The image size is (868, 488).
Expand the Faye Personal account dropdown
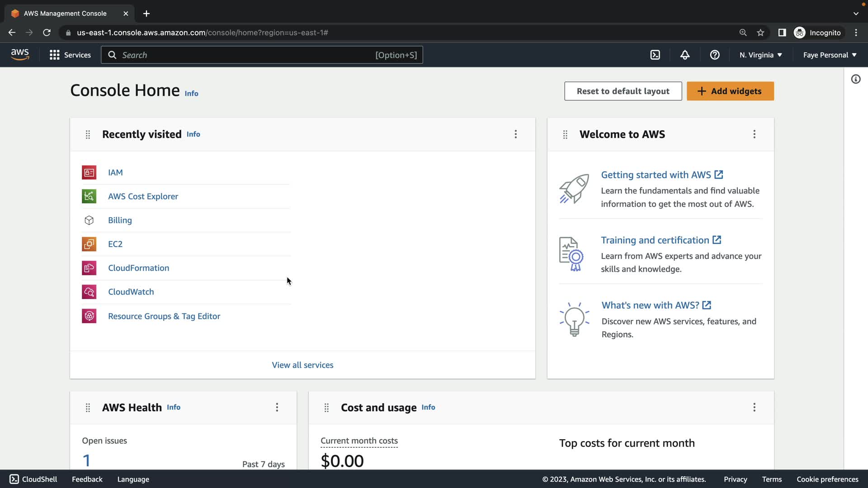pyautogui.click(x=830, y=55)
